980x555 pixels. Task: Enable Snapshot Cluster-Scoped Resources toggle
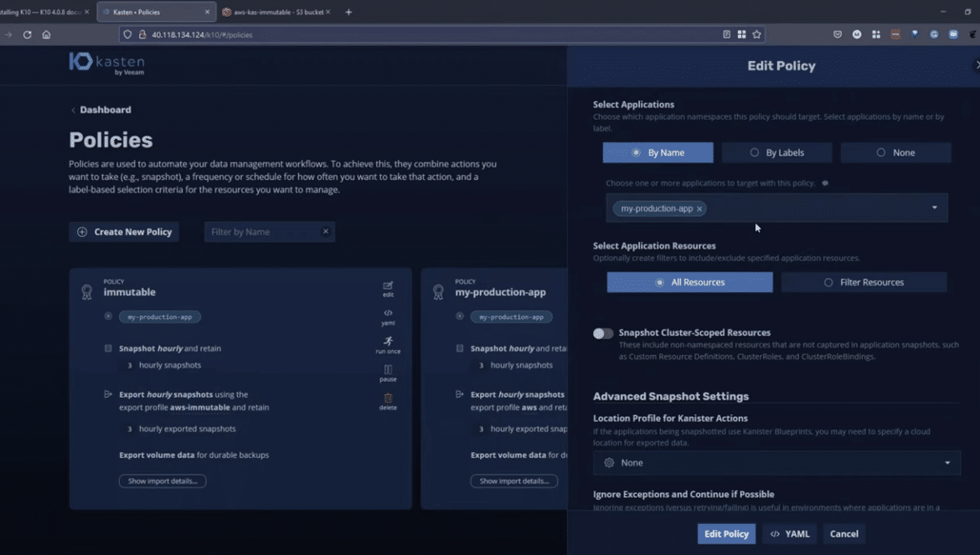(x=603, y=333)
